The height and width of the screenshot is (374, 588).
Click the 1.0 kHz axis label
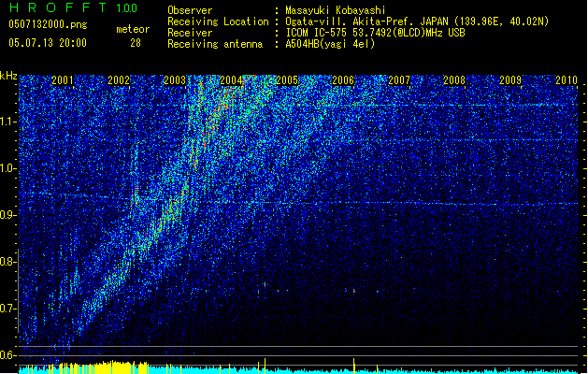click(8, 168)
